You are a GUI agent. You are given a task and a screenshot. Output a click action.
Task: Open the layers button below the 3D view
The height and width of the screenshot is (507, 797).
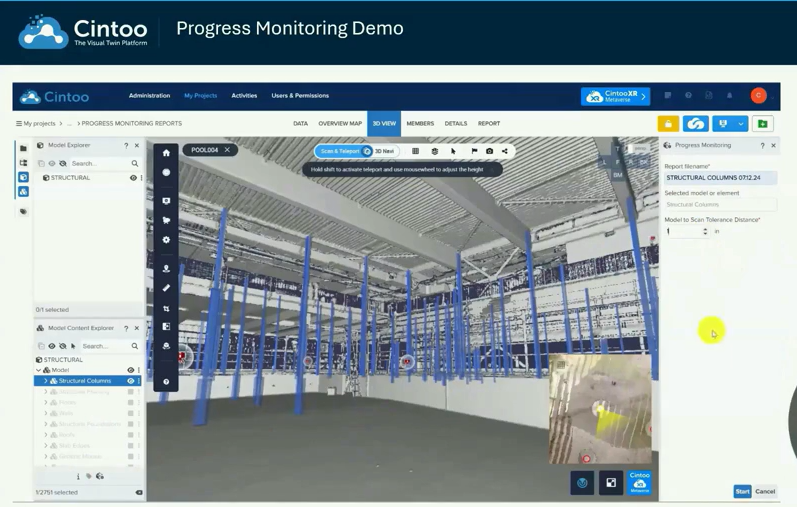(583, 483)
